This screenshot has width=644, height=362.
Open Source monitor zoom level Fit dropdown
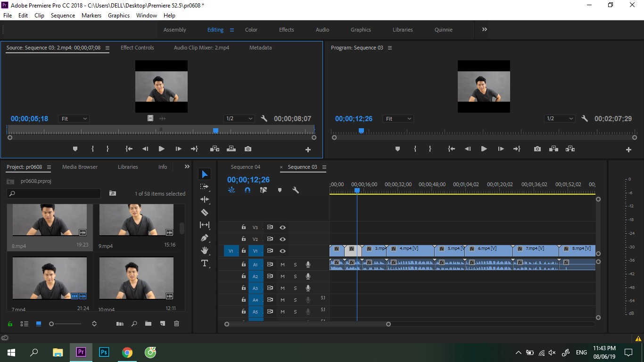tap(74, 119)
